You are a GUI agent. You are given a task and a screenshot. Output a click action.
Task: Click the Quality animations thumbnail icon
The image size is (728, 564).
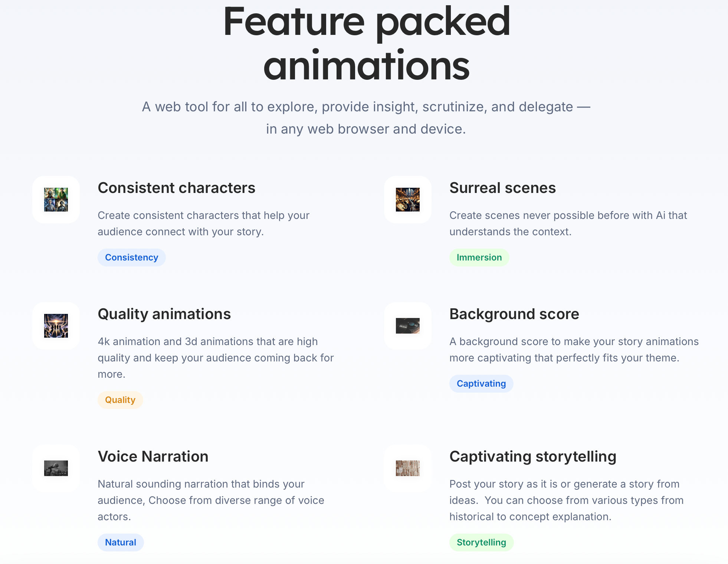(56, 326)
